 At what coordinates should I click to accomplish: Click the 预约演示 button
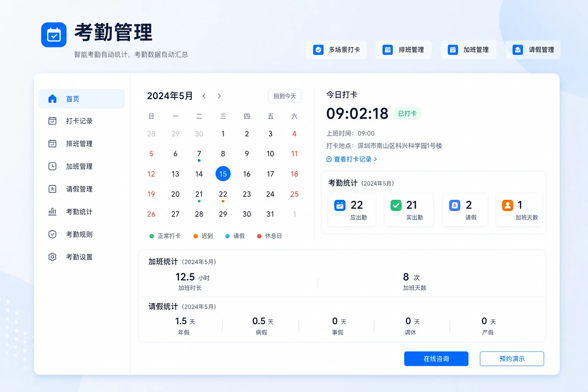(x=512, y=359)
